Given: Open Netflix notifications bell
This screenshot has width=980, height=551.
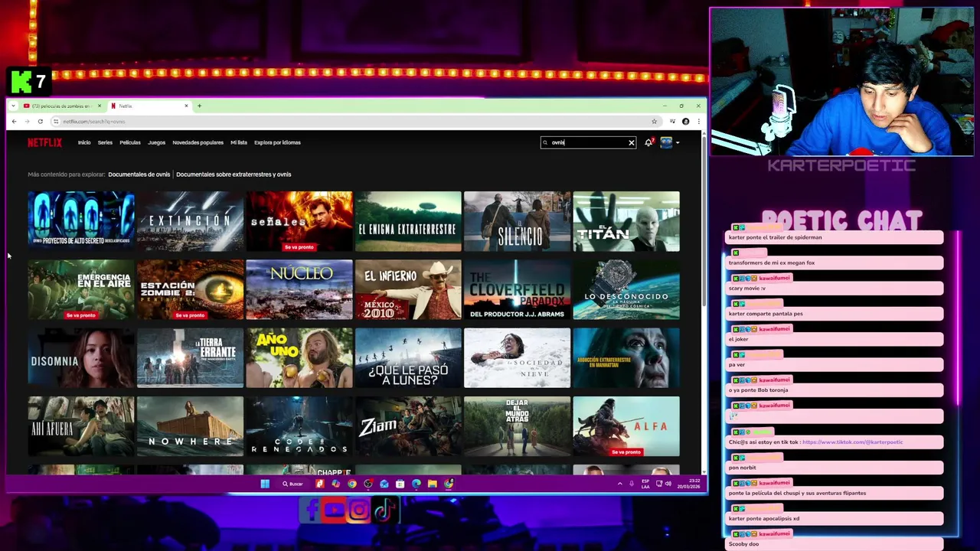Looking at the screenshot, I should click(x=648, y=142).
